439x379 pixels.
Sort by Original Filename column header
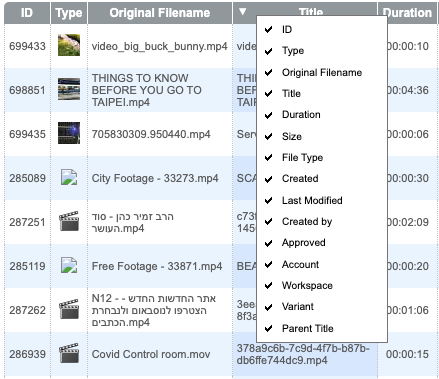tap(160, 13)
